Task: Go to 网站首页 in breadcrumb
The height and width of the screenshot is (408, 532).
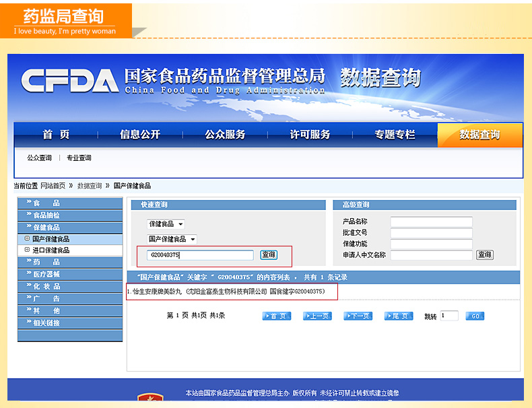Action: [53, 186]
